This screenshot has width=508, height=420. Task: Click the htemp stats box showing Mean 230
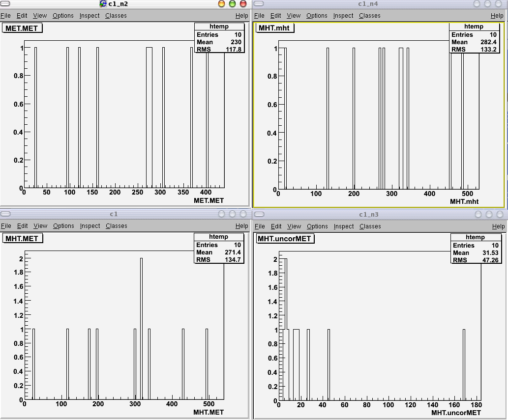point(219,38)
